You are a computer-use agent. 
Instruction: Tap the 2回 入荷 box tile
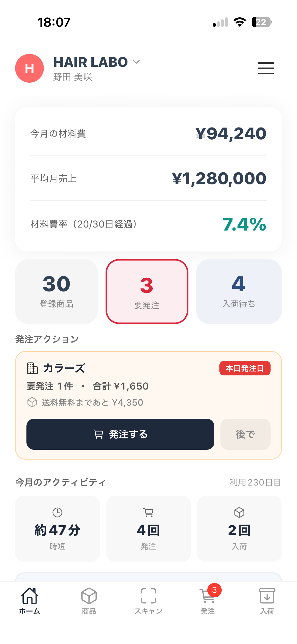click(239, 529)
